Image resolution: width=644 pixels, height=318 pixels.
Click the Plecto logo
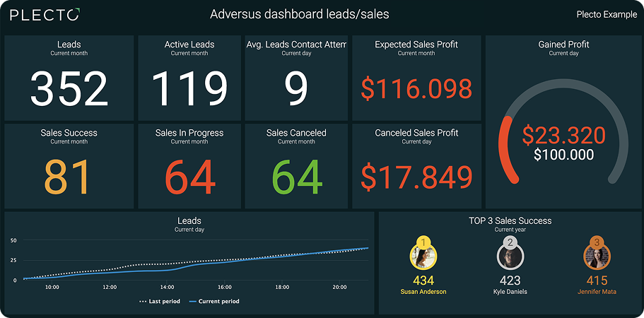[45, 15]
